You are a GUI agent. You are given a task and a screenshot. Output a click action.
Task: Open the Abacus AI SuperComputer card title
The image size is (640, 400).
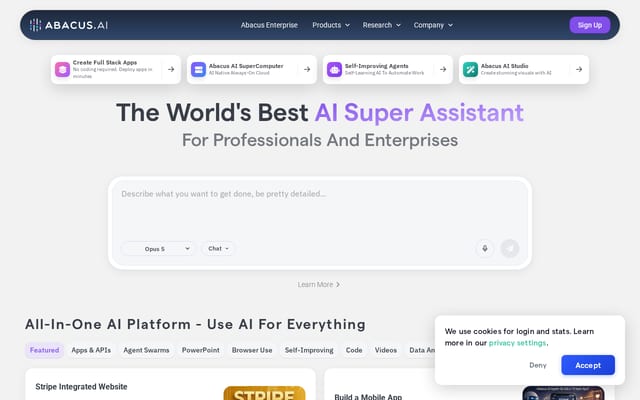click(246, 66)
